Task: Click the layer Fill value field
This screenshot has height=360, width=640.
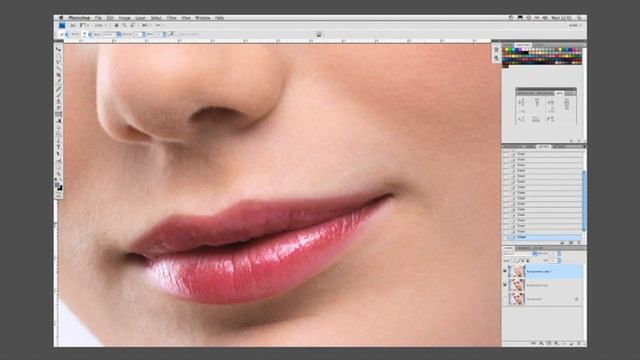Action: click(x=553, y=261)
